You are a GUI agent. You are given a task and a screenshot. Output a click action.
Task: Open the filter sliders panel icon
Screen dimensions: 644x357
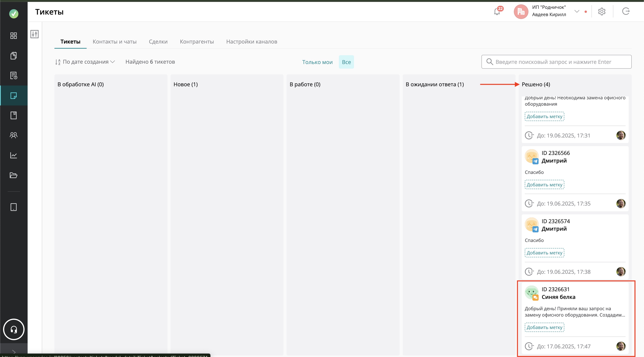(34, 34)
